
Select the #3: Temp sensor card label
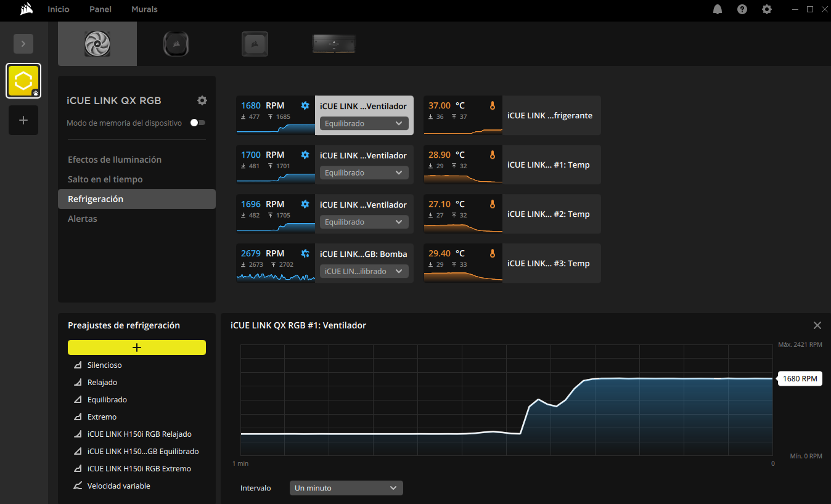[x=549, y=263]
